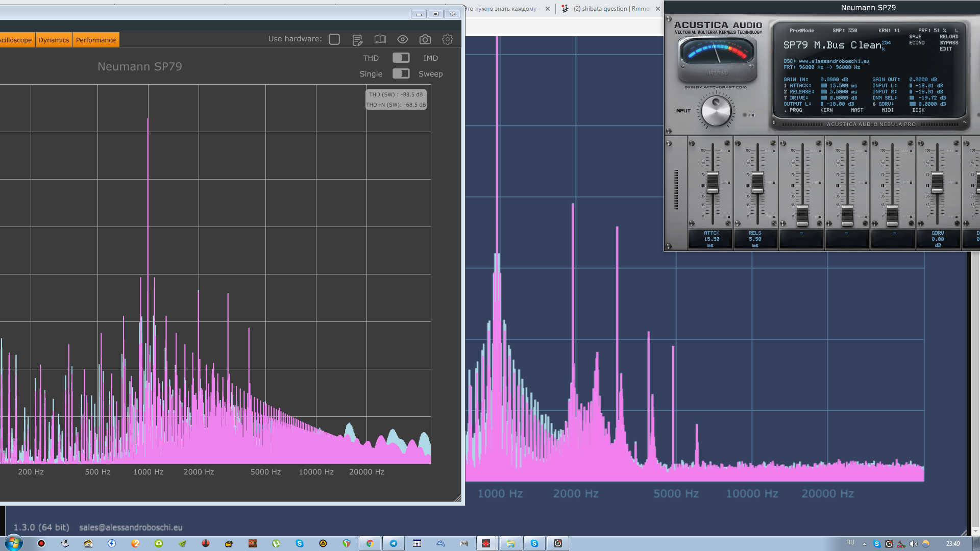The height and width of the screenshot is (551, 980).
Task: Open the round arrow app in taskbar
Action: point(558,543)
